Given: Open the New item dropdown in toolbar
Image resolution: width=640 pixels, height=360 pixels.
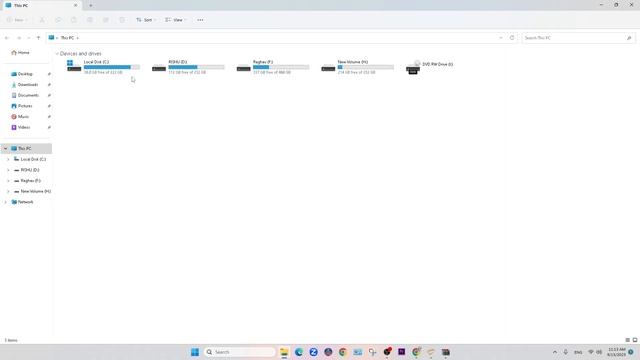Looking at the screenshot, I should [17, 20].
